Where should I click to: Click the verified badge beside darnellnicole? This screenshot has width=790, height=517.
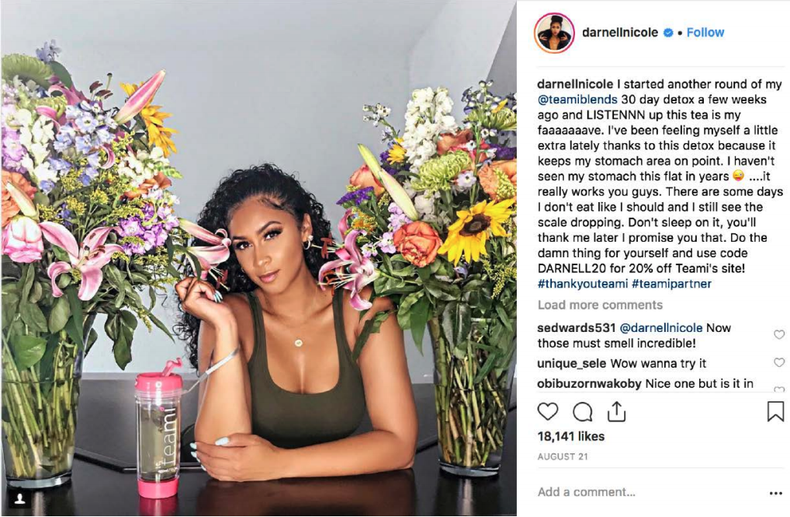click(668, 33)
